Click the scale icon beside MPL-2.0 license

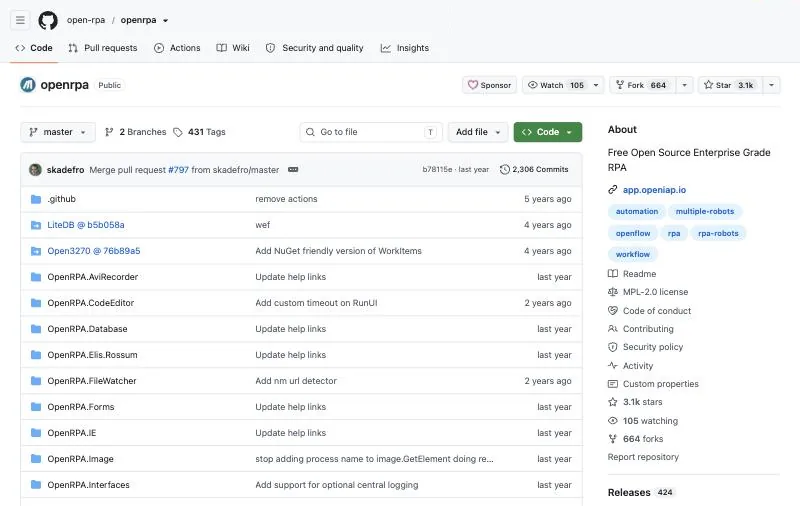tap(613, 292)
